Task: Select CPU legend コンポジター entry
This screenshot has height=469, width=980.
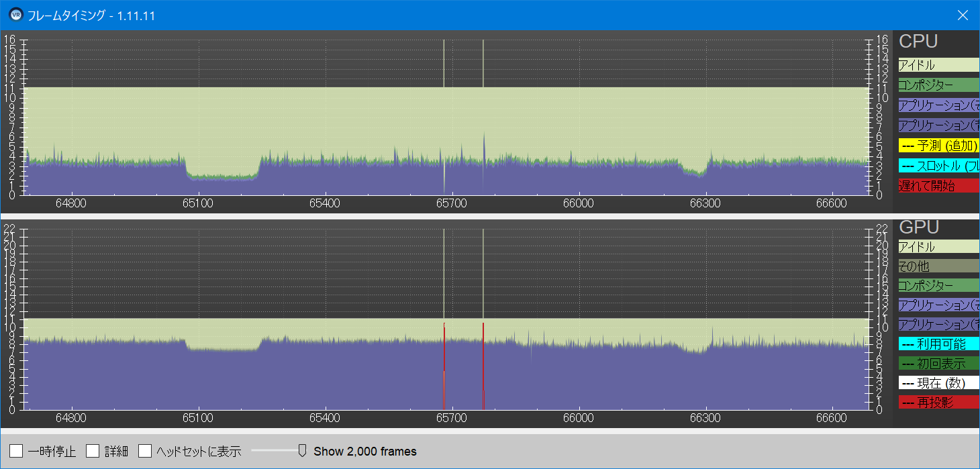Action: 938,85
